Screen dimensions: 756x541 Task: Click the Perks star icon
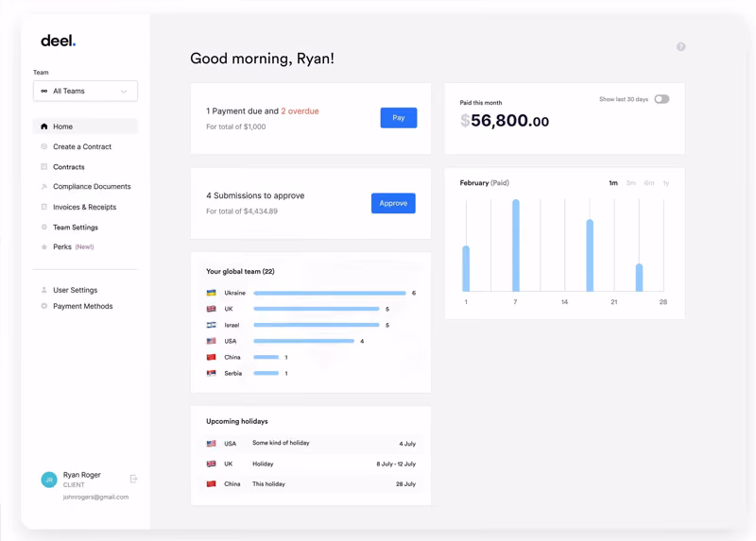(43, 246)
